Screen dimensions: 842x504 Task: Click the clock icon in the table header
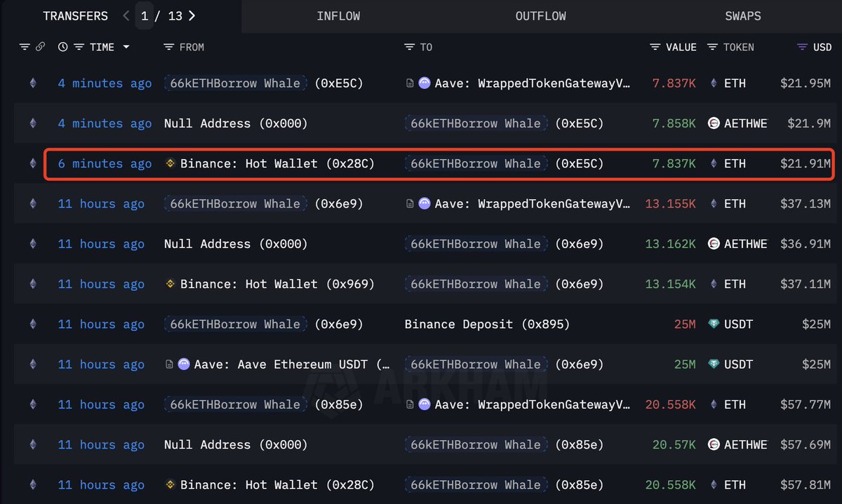click(63, 47)
